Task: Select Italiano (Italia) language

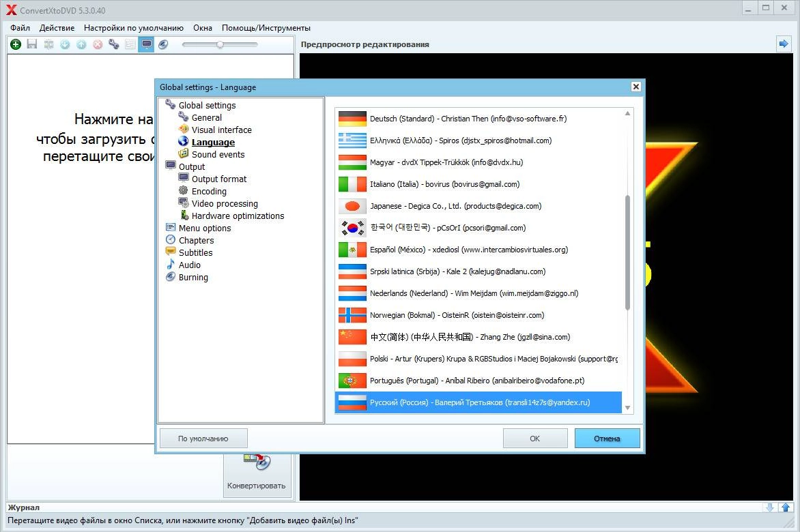Action: [478, 184]
